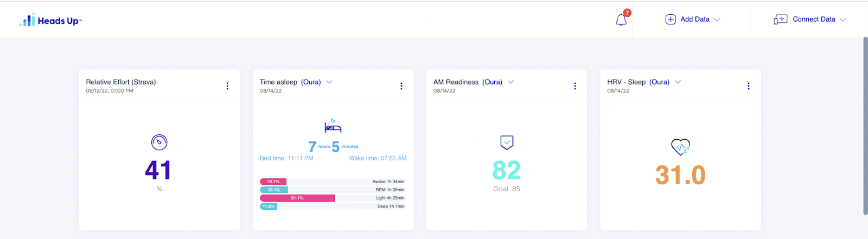Click the Heads Up logo

pos(50,20)
